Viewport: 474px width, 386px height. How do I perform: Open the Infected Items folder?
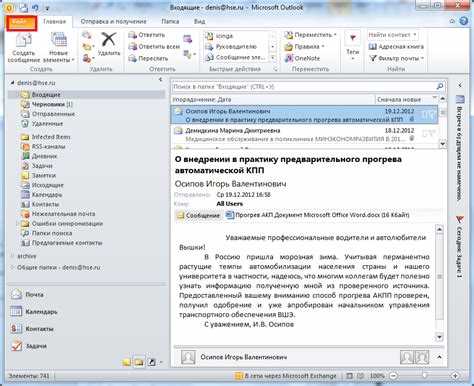[45, 137]
